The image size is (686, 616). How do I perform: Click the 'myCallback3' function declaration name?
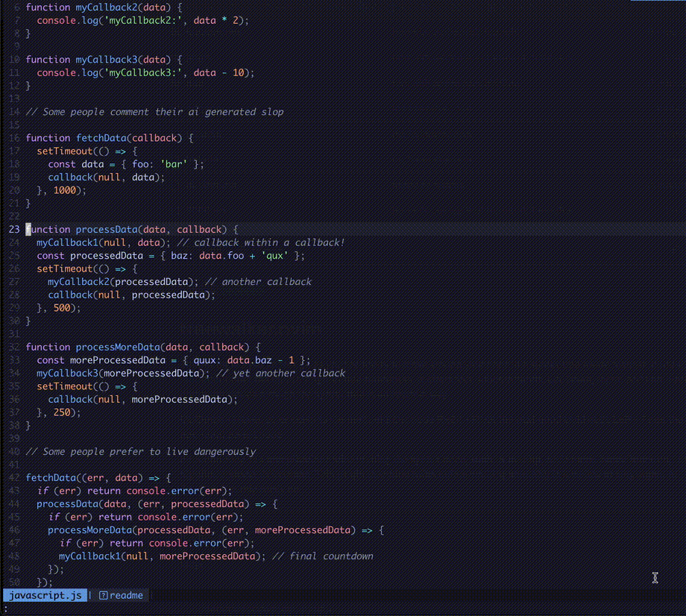(x=107, y=60)
